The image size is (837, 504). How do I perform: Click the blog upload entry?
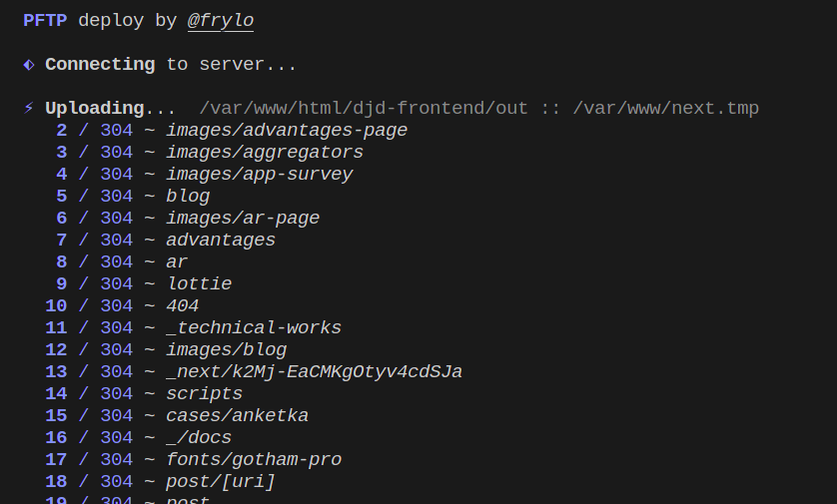(188, 196)
